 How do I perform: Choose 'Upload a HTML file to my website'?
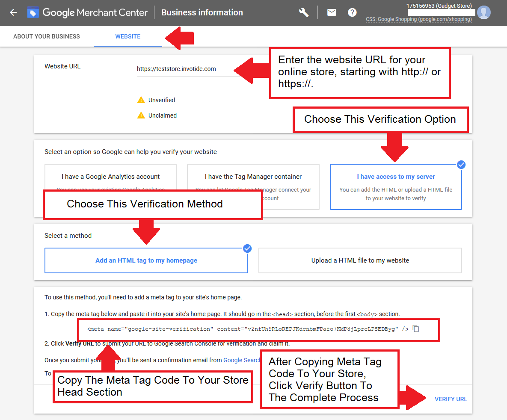point(360,260)
